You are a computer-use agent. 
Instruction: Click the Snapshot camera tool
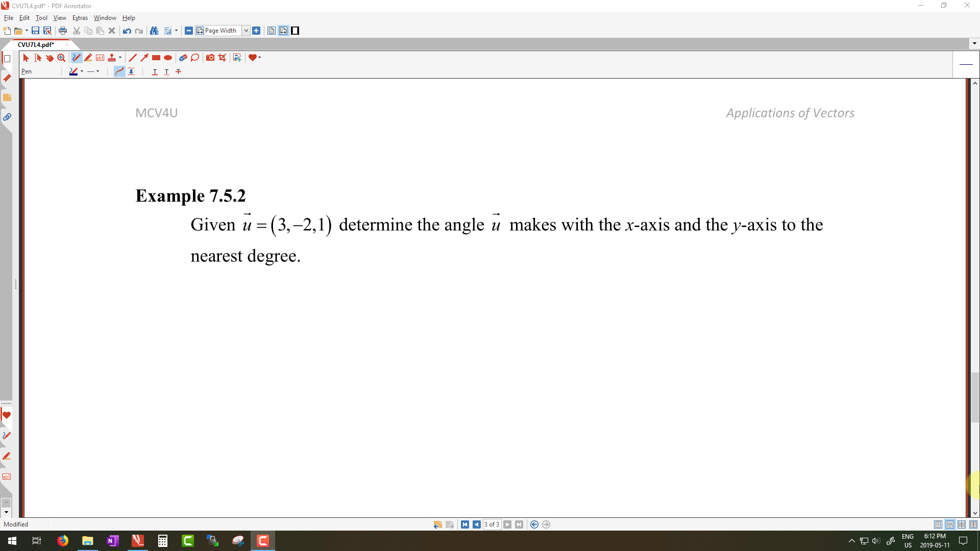coord(210,58)
